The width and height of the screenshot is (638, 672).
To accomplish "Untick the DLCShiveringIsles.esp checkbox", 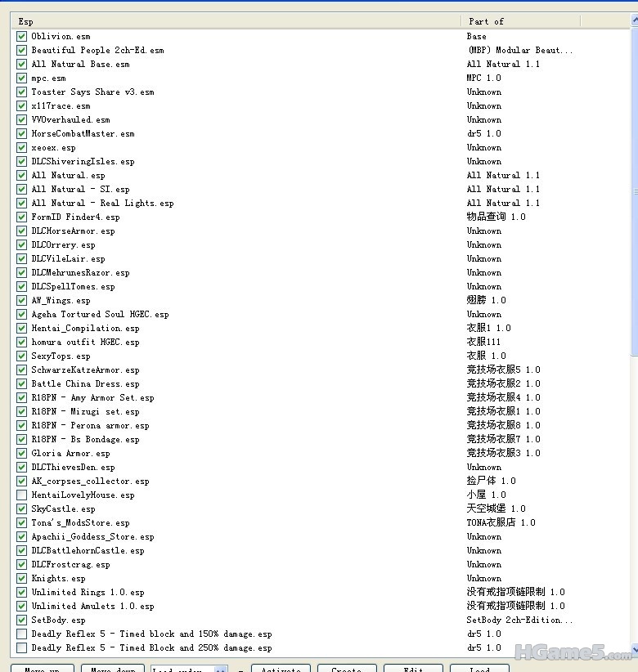I will [21, 161].
